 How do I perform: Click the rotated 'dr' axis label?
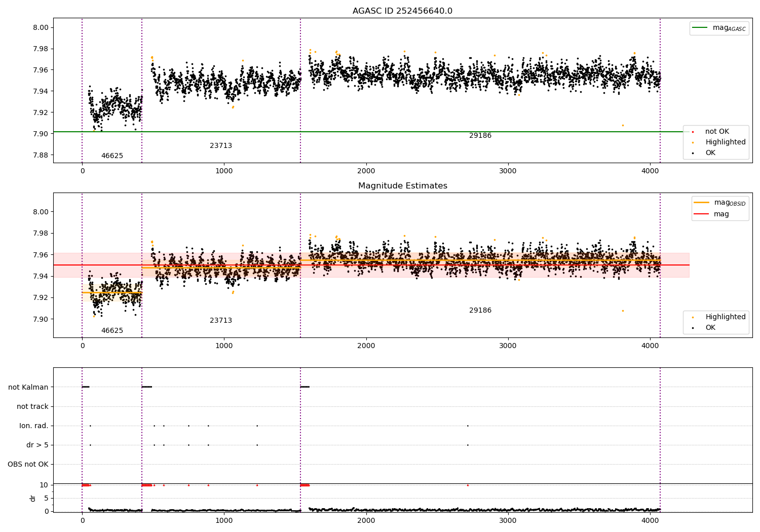(33, 498)
